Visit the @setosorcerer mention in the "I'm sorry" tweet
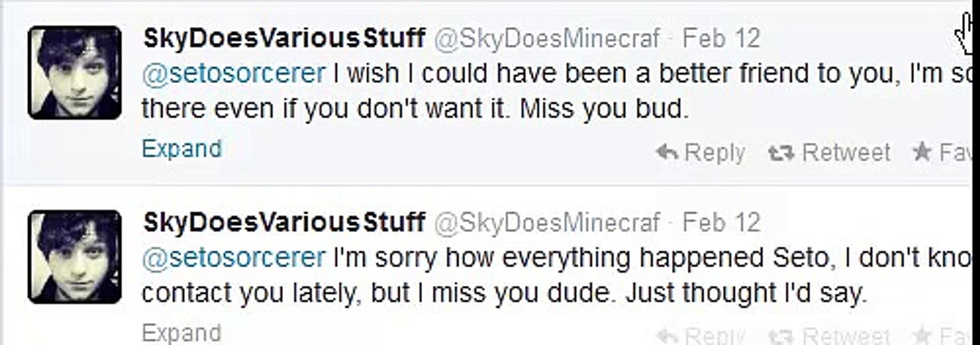This screenshot has width=980, height=345. (234, 257)
